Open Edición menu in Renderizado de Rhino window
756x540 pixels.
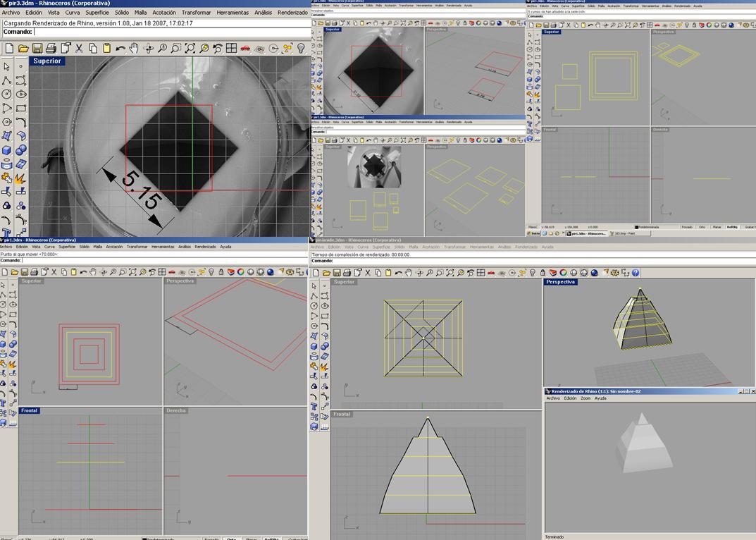(x=570, y=398)
